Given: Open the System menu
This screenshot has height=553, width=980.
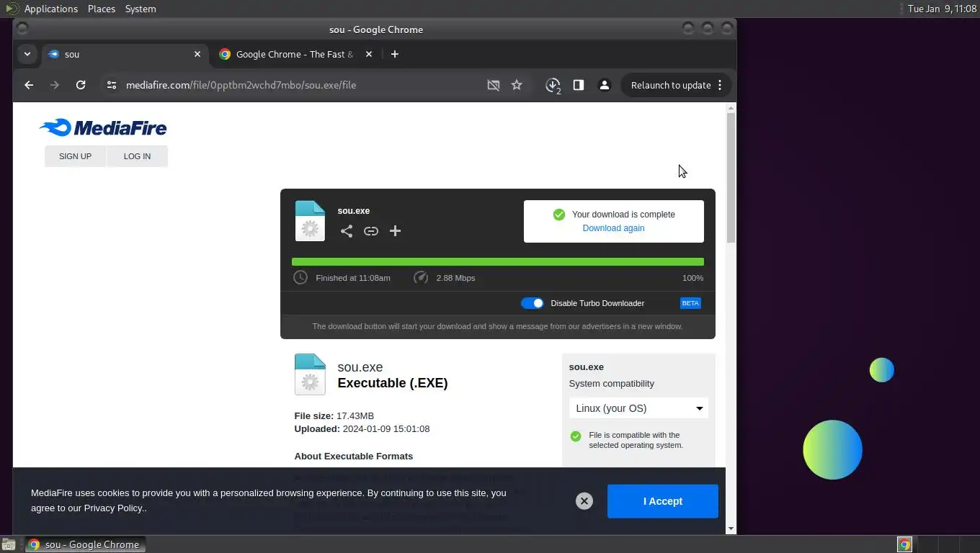Looking at the screenshot, I should [x=141, y=9].
